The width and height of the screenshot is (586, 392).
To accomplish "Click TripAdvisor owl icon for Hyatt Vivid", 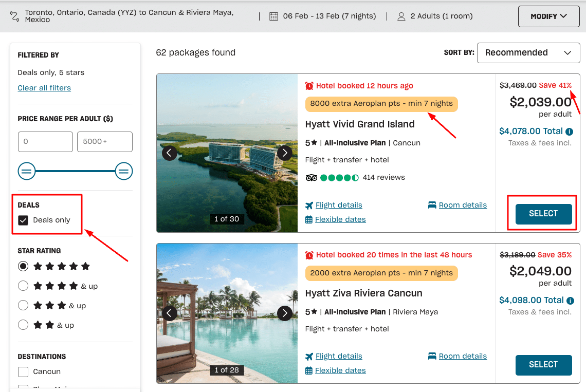I will click(x=311, y=178).
